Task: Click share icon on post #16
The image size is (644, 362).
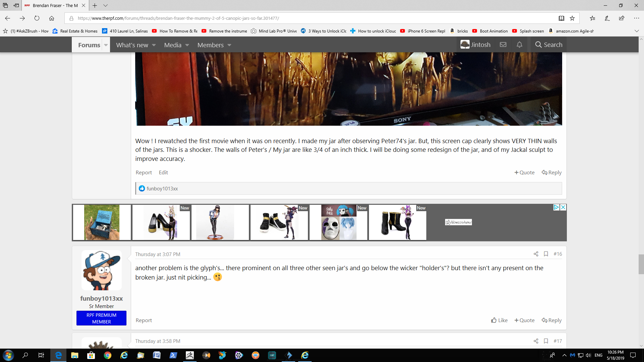Action: (x=536, y=254)
